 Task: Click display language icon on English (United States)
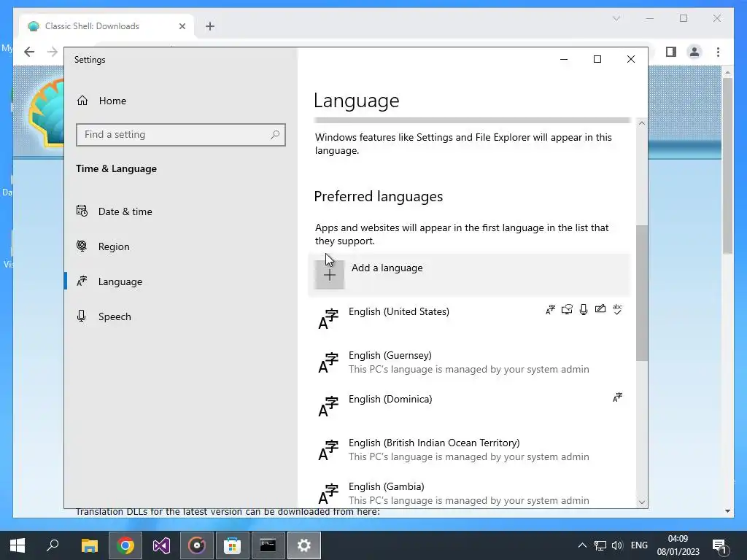550,309
